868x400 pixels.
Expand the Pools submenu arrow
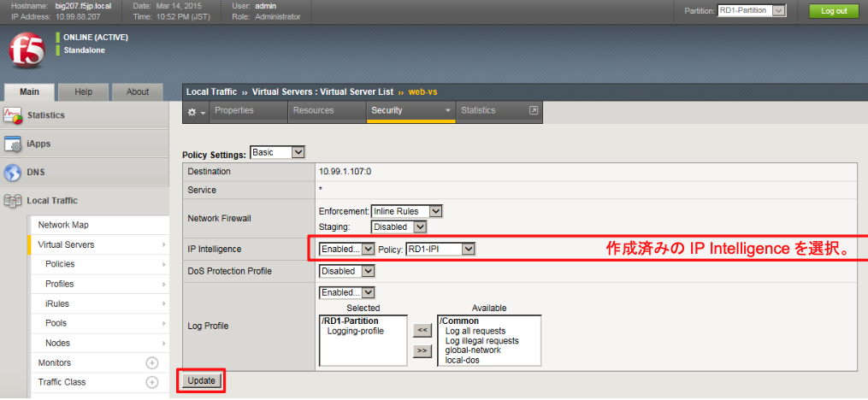coord(163,324)
